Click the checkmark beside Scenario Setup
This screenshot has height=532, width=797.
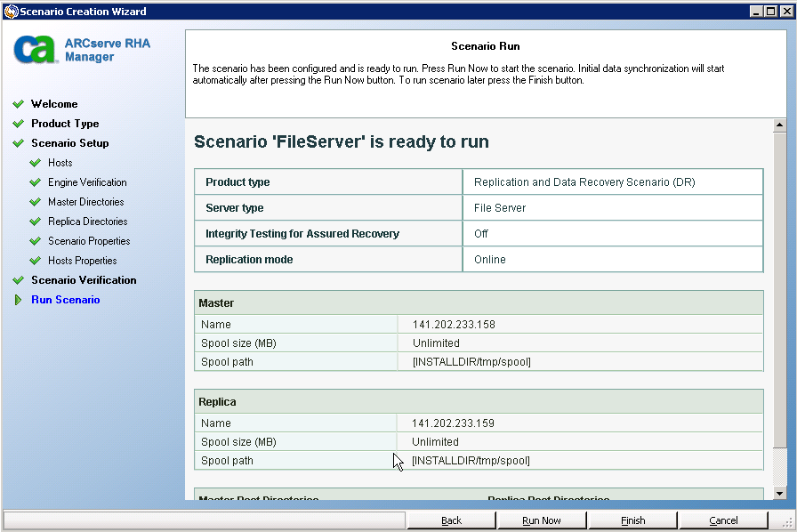20,143
